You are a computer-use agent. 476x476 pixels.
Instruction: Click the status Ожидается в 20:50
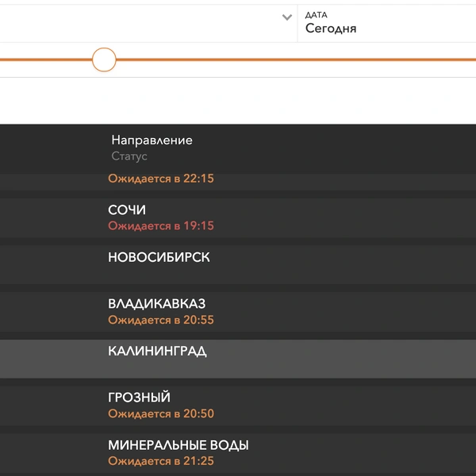click(x=161, y=414)
